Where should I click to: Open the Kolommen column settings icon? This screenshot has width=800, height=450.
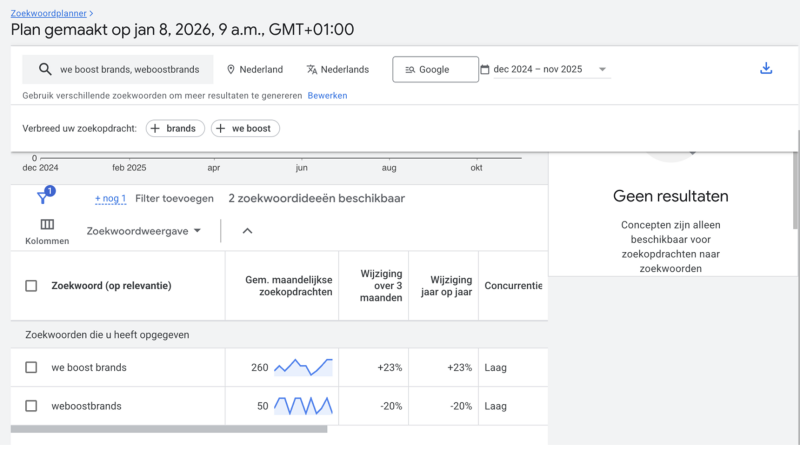[x=47, y=225]
